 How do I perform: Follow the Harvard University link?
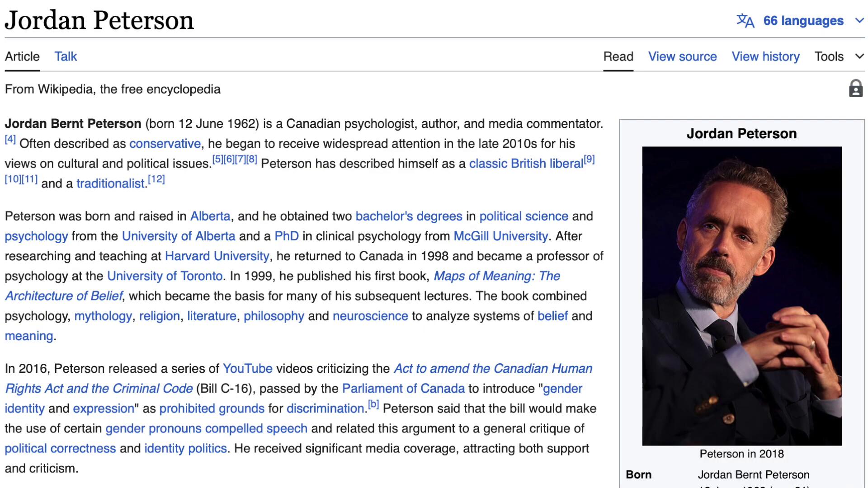click(217, 256)
